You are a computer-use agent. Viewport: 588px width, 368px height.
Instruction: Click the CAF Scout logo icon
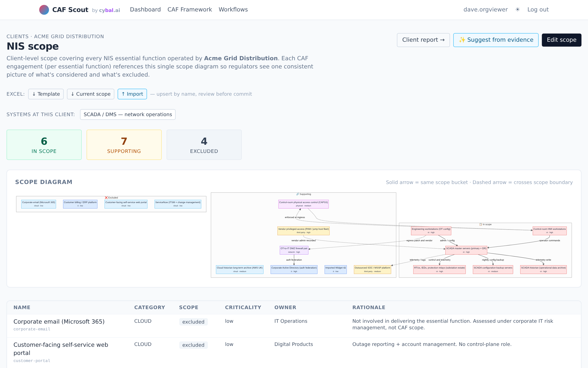click(x=44, y=10)
